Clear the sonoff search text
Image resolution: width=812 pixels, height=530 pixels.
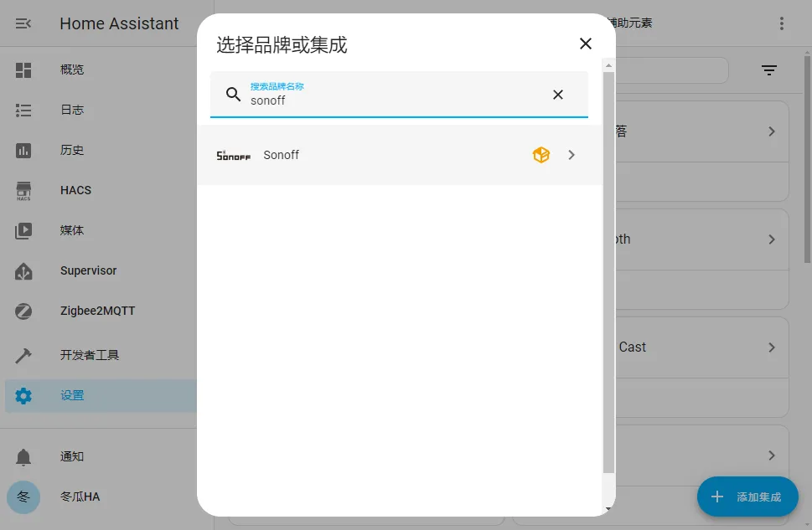[558, 95]
